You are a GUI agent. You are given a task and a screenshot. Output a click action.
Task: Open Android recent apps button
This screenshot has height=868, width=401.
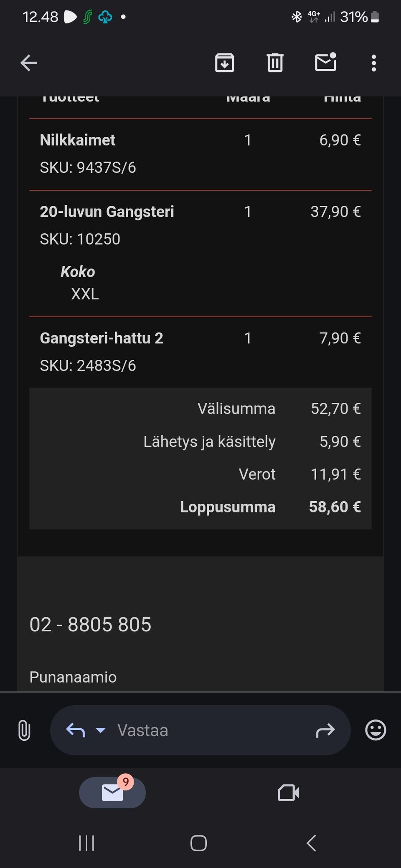pos(86,843)
